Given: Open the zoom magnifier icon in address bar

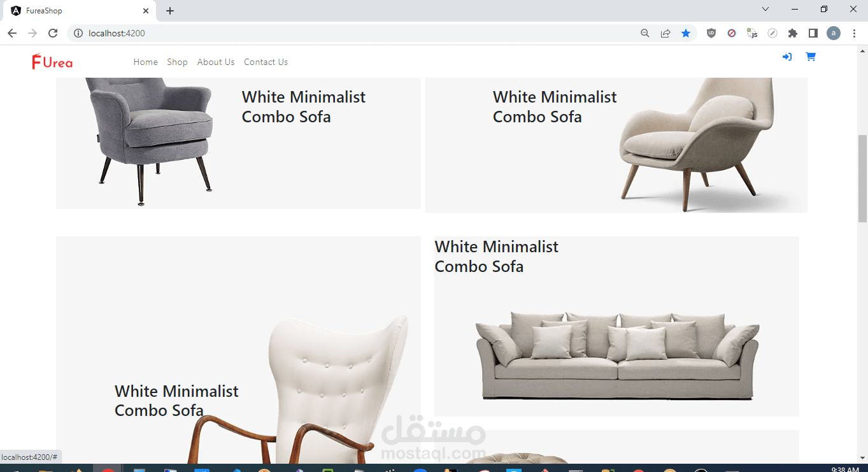Looking at the screenshot, I should click(x=645, y=33).
